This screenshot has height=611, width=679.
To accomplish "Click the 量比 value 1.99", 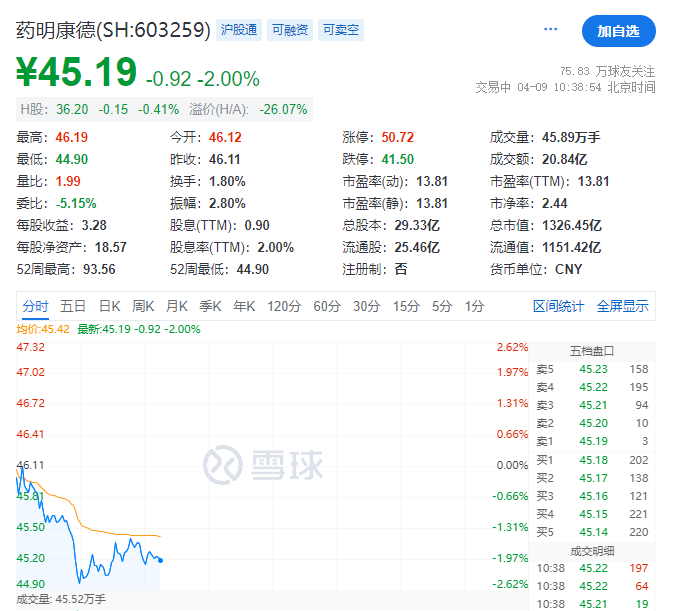I will pyautogui.click(x=68, y=181).
